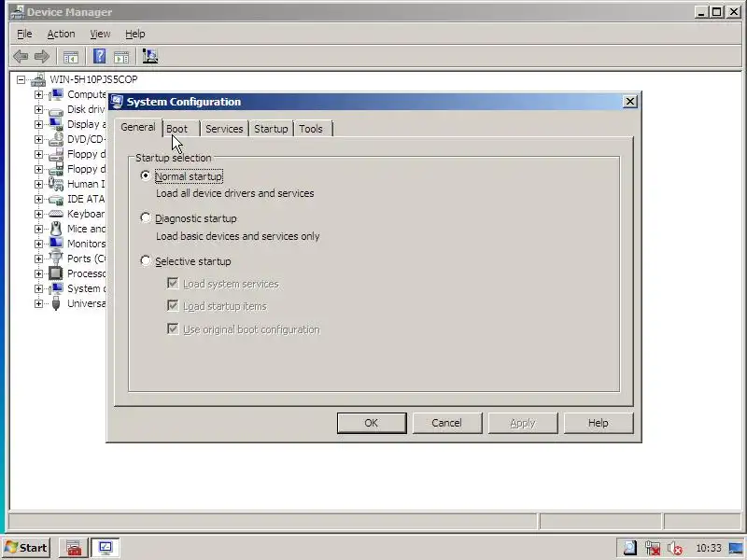Click the Device Manager title bar icon
The image size is (747, 560).
18,12
